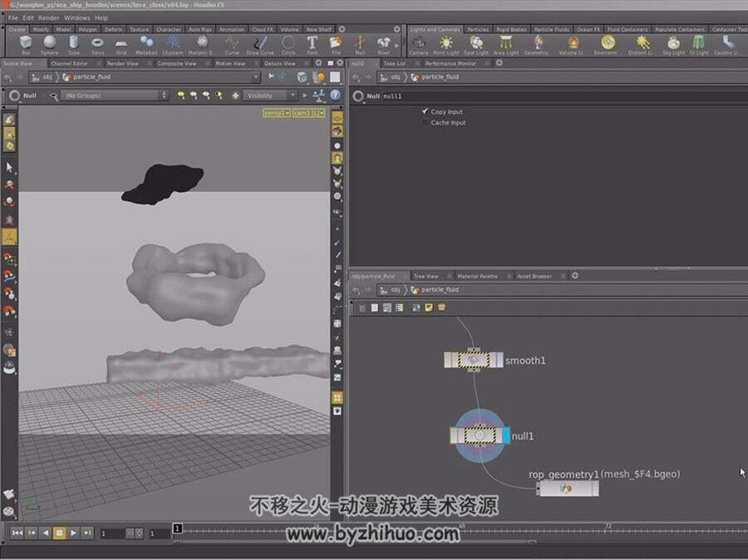Viewport: 748px width, 560px height.
Task: Select the Platonic Solids shelf tool
Action: click(201, 46)
